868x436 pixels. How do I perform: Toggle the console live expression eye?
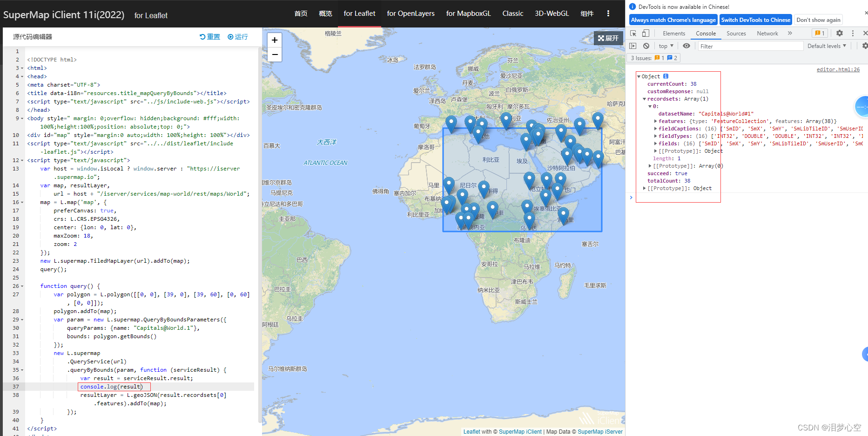[686, 46]
